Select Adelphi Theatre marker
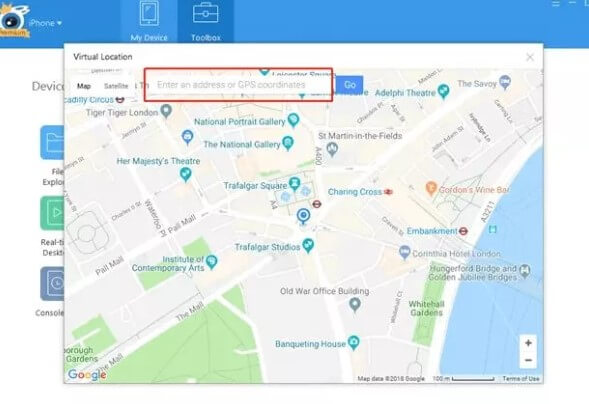The width and height of the screenshot is (589, 404). [444, 91]
